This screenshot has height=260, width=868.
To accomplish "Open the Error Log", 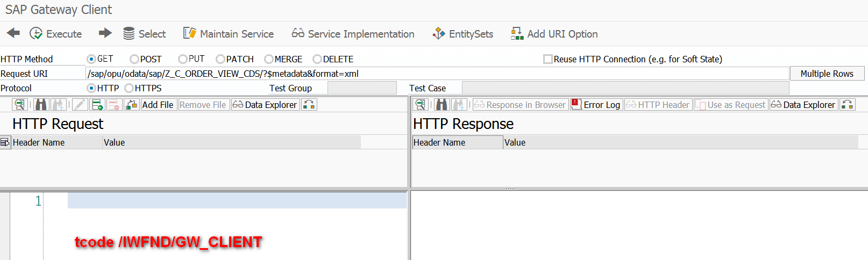I will coord(596,105).
